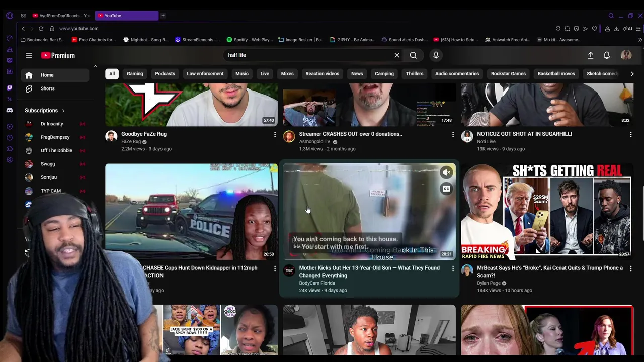This screenshot has width=644, height=362.
Task: Click the www.youtube.com address bar
Action: pyautogui.click(x=78, y=29)
